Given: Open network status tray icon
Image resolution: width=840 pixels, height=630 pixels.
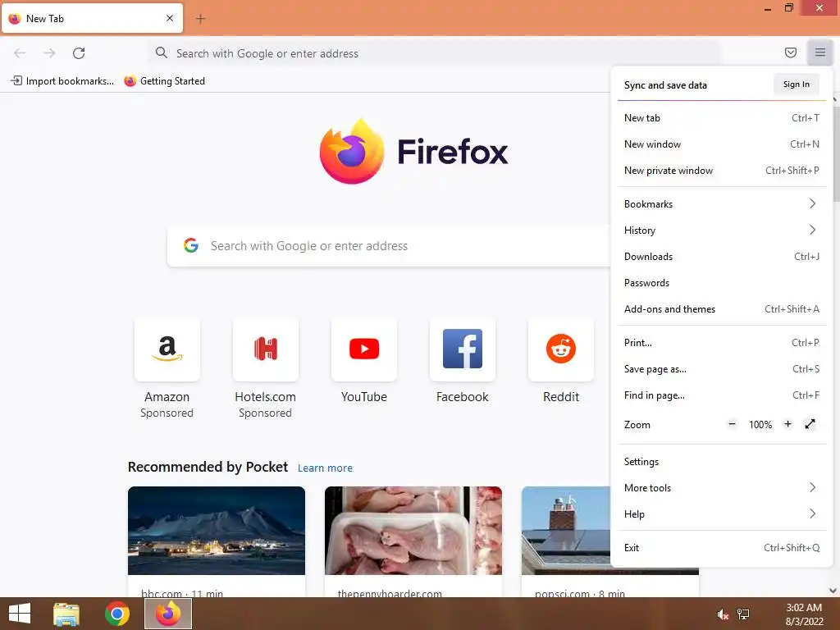Looking at the screenshot, I should pos(743,614).
